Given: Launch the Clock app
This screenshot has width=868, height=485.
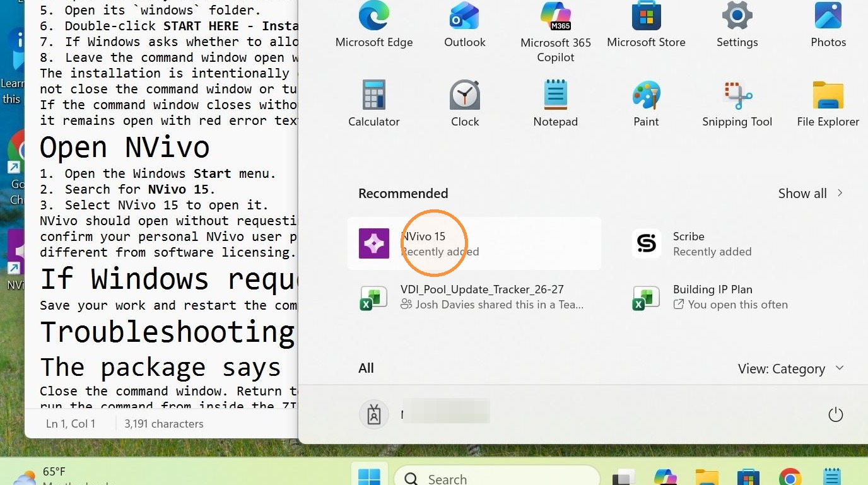Looking at the screenshot, I should pos(465,104).
